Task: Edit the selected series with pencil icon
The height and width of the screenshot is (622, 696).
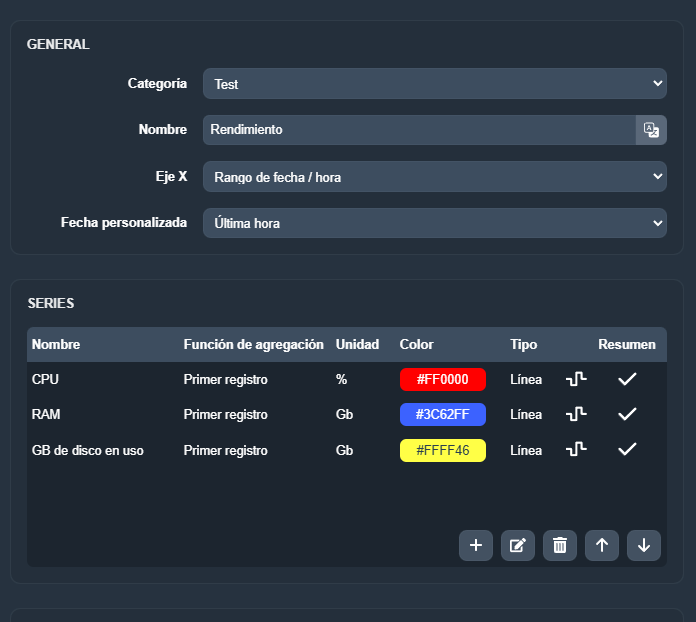Action: point(518,545)
